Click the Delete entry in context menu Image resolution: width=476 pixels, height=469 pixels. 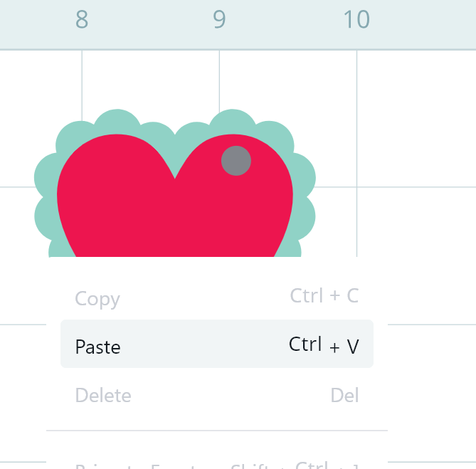103,395
